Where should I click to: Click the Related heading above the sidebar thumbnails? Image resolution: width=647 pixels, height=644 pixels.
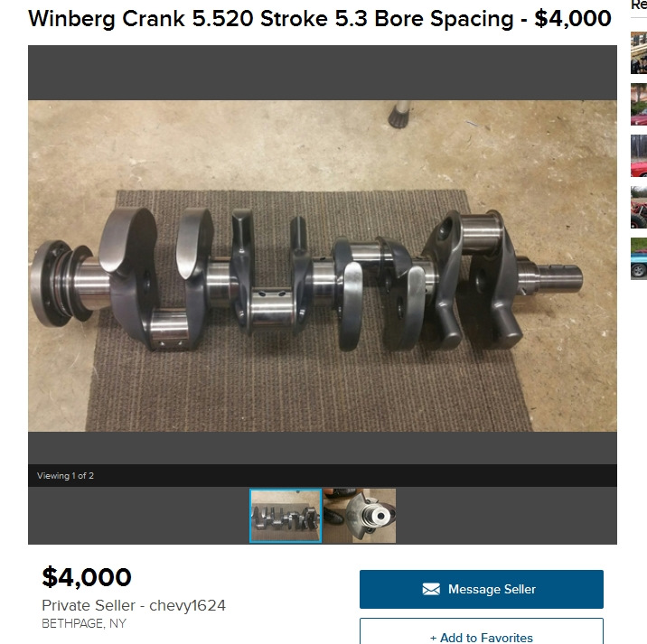(x=639, y=5)
